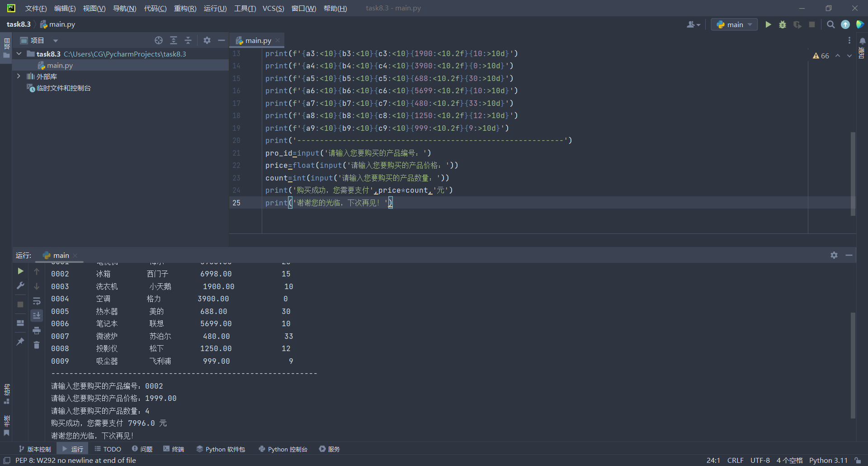The width and height of the screenshot is (868, 466).
Task: Start debugging with the bug icon
Action: pos(783,24)
